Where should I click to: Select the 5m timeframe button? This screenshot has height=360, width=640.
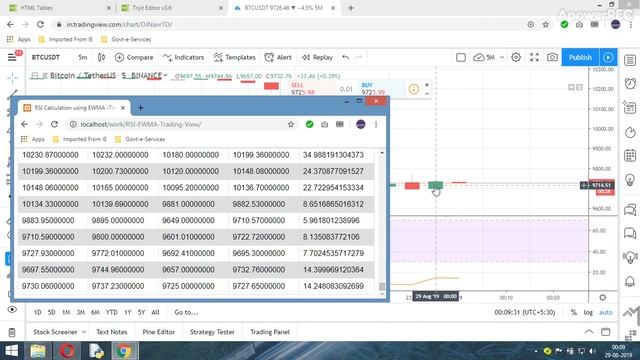pyautogui.click(x=83, y=58)
